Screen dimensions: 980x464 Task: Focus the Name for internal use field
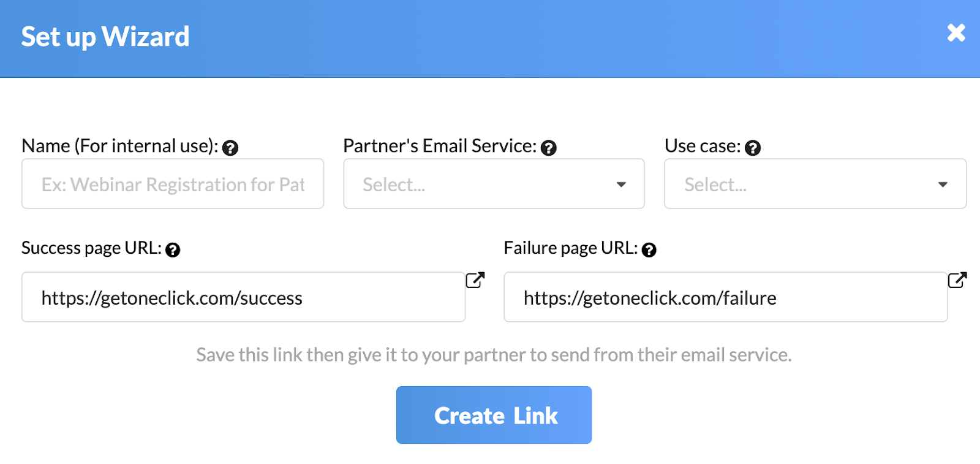pos(173,184)
